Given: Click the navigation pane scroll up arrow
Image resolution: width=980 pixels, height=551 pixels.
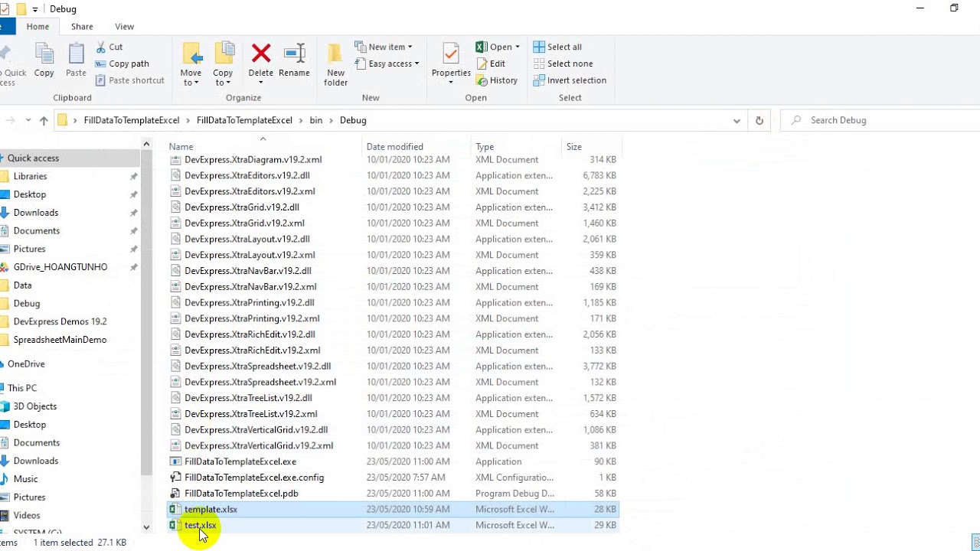Looking at the screenshot, I should [x=146, y=143].
